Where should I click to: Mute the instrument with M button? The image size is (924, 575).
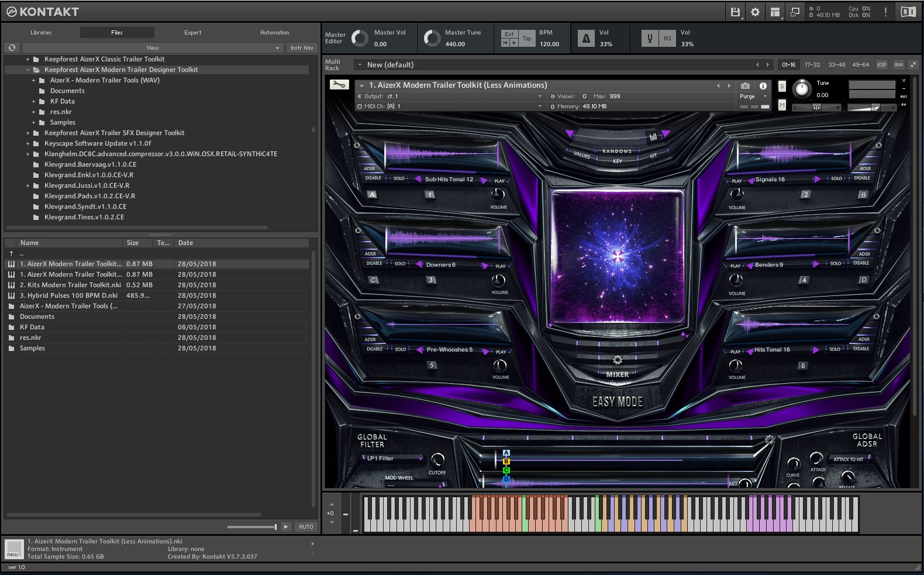coord(782,105)
